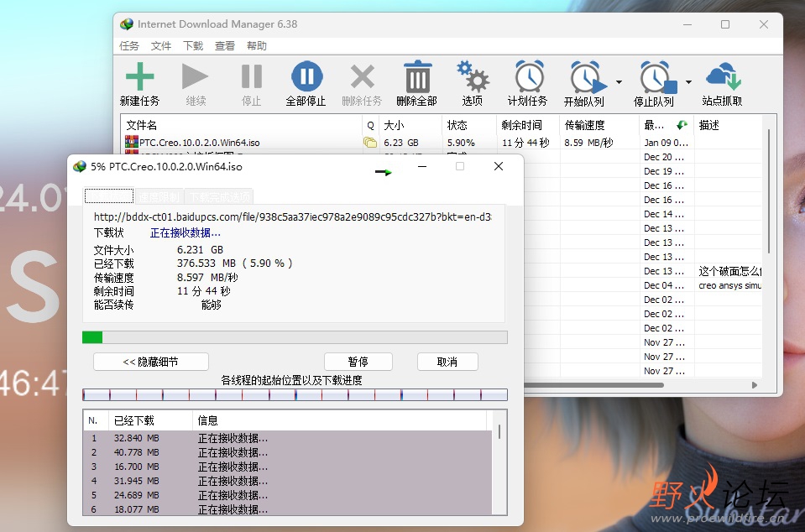805x532 pixels.
Task: Select thread 2 row with 40.778 MB
Action: (x=287, y=452)
